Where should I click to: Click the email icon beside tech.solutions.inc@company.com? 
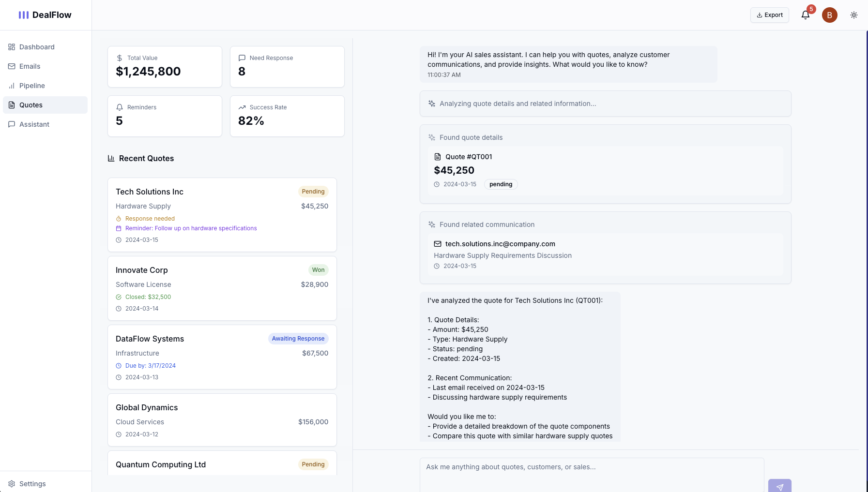click(x=438, y=244)
